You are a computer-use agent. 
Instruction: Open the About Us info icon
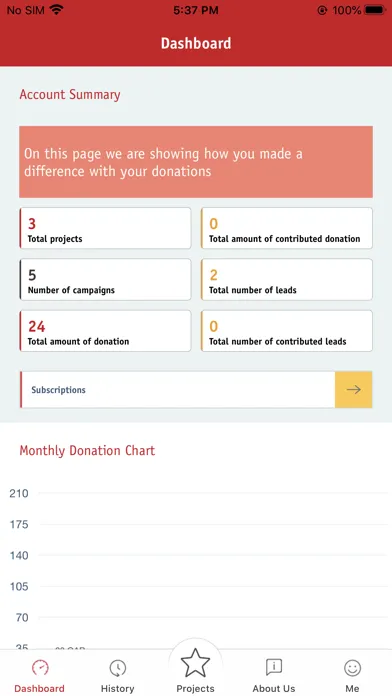(x=274, y=667)
